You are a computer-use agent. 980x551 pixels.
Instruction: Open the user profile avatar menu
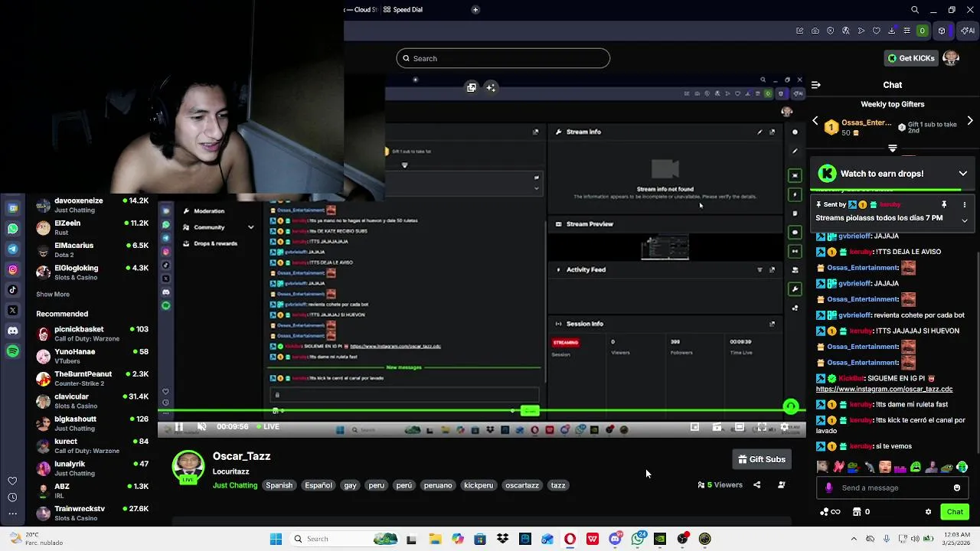click(x=951, y=58)
